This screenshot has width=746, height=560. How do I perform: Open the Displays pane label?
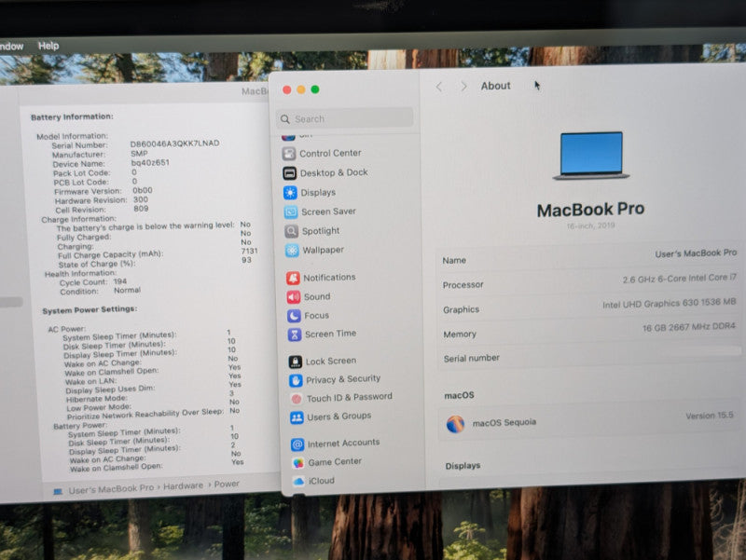point(318,193)
